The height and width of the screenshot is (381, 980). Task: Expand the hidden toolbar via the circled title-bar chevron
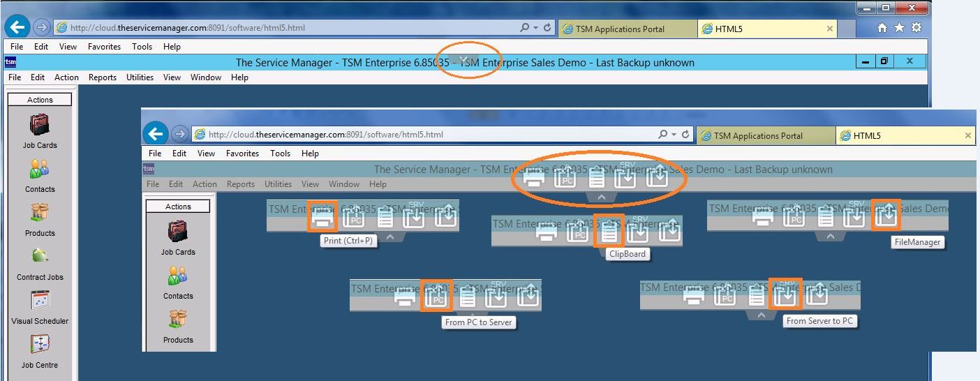click(x=464, y=60)
